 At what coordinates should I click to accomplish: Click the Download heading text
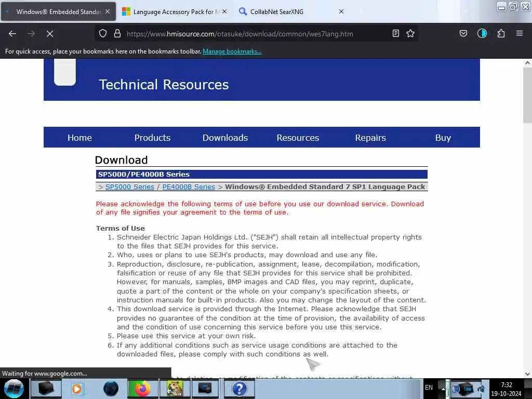pyautogui.click(x=121, y=160)
